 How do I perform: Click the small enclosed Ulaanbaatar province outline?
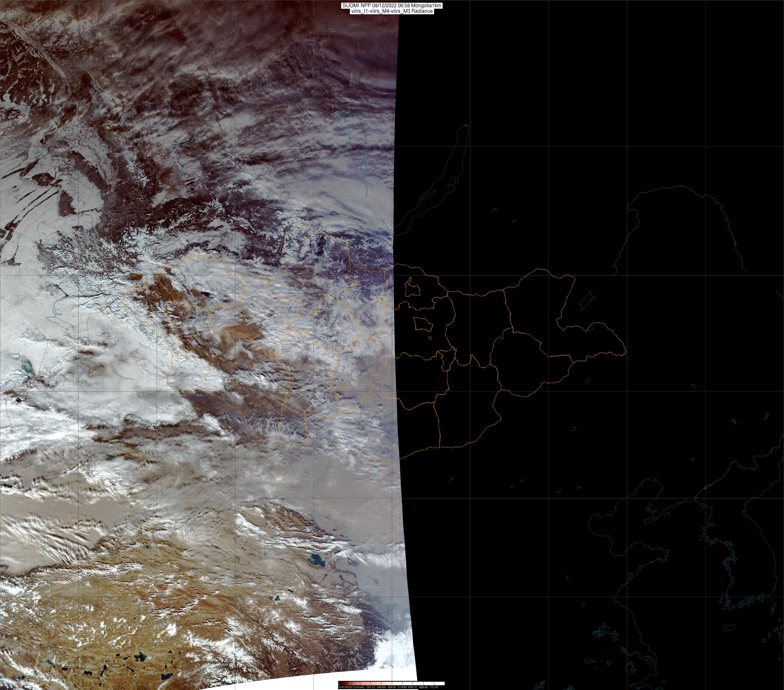coord(424,324)
